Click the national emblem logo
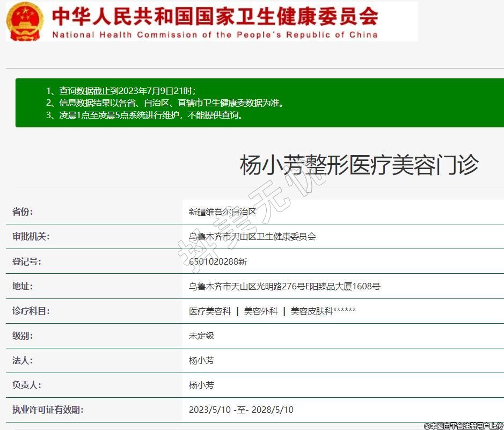504x430 pixels. tap(25, 21)
